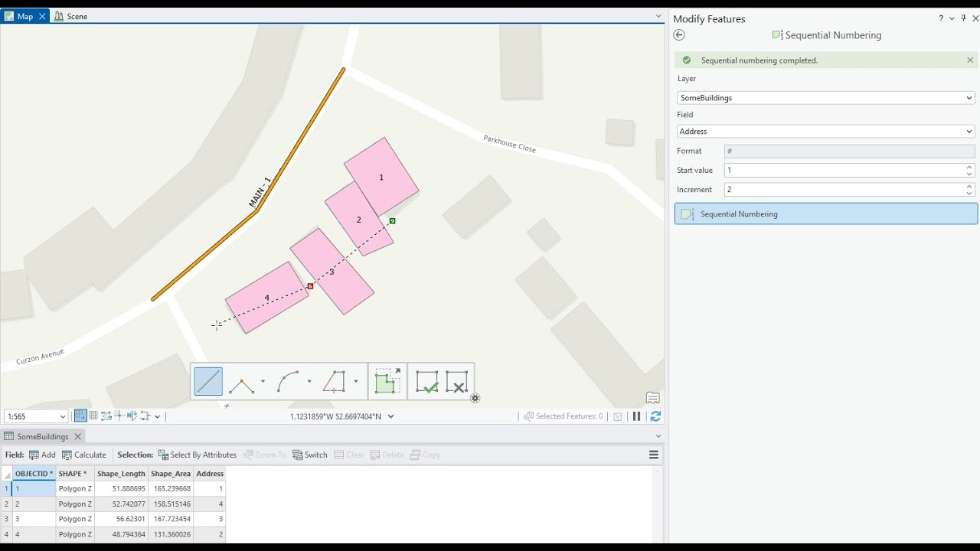Screen dimensions: 980x551
Task: Toggle the grid in the status bar
Action: (x=93, y=416)
